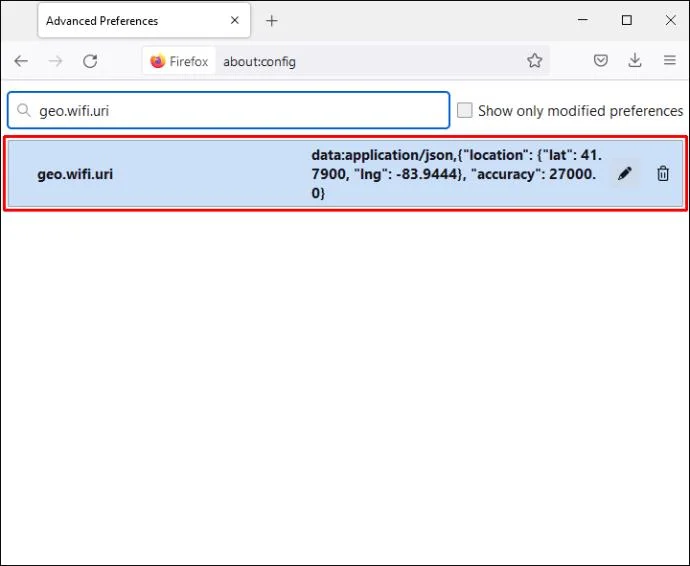690x566 pixels.
Task: Select the geo.wifi.uri preference name
Action: (x=75, y=174)
